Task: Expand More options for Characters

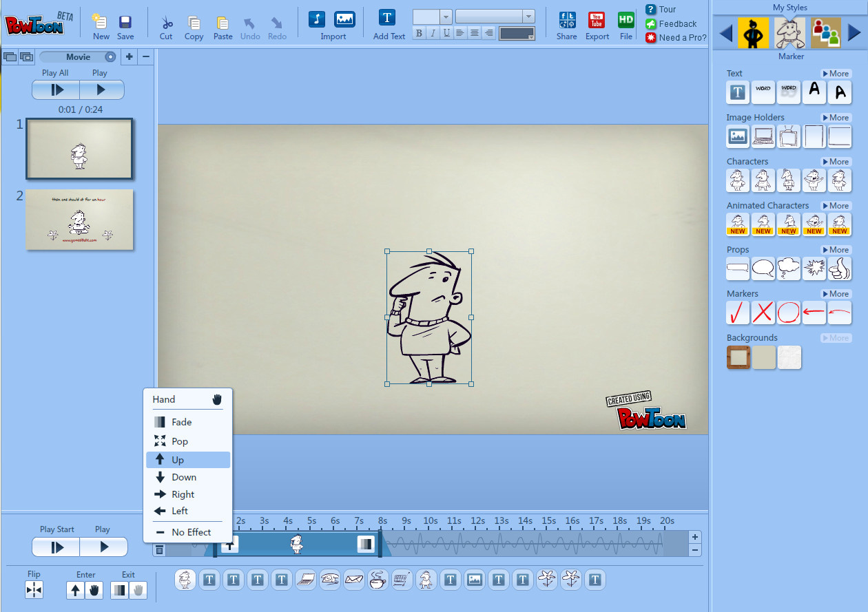Action: pyautogui.click(x=836, y=162)
